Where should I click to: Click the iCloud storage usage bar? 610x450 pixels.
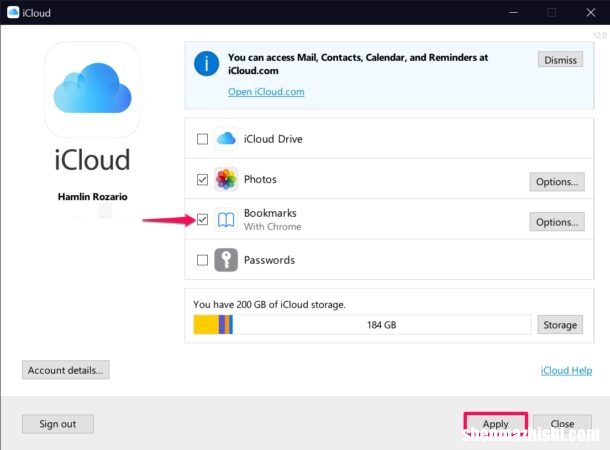click(x=362, y=324)
